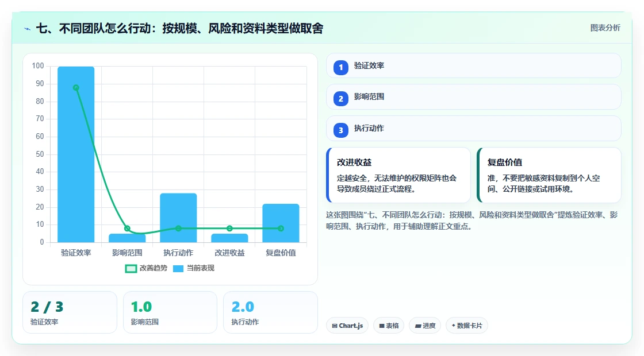Click the 表格 tag
644x356 pixels.
point(389,326)
